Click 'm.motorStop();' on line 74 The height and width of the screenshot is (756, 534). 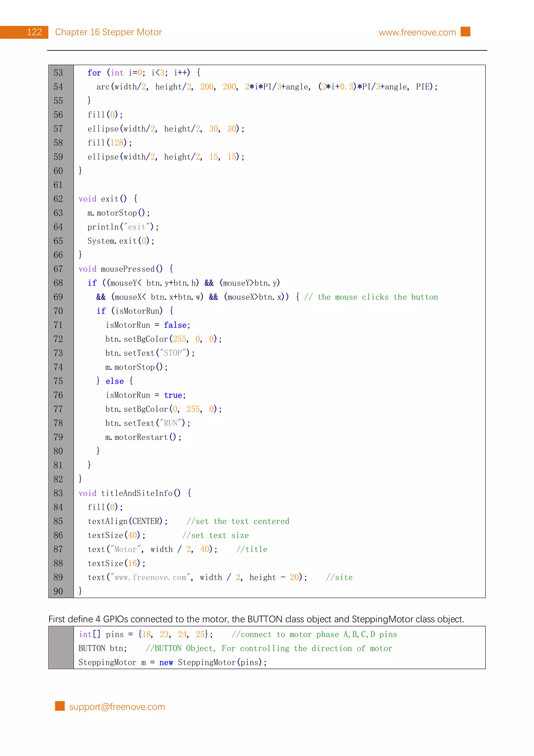coord(137,367)
